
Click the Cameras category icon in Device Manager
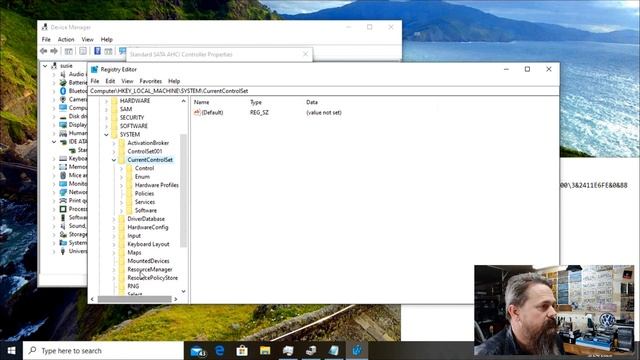(63, 99)
